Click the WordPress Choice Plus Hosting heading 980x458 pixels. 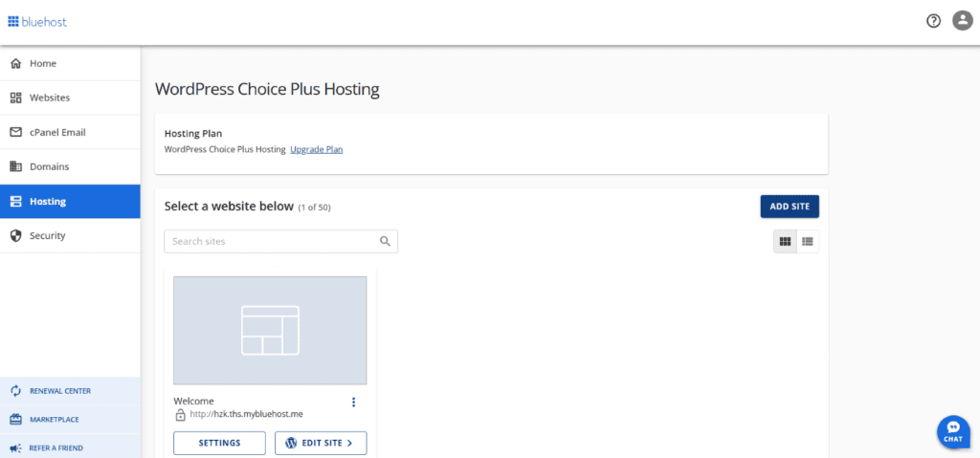(x=267, y=89)
